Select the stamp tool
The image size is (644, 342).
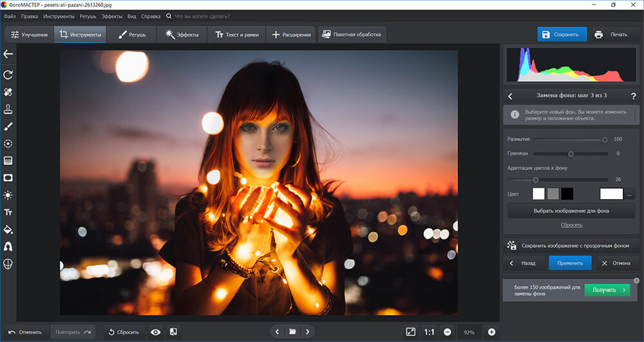coord(8,109)
